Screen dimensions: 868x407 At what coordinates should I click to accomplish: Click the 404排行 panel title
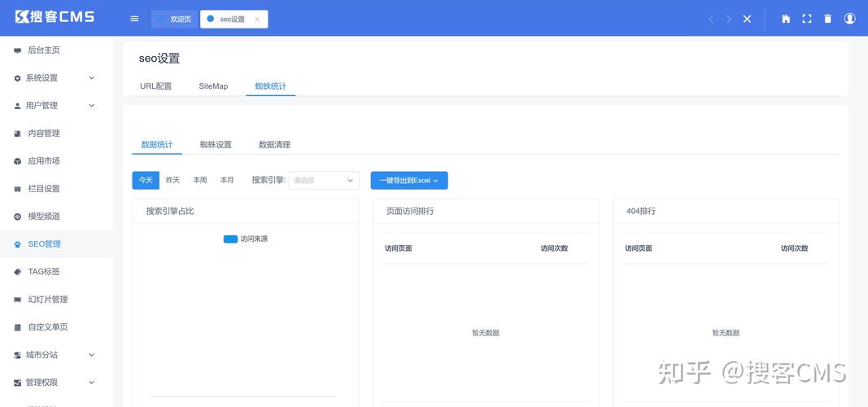point(641,212)
